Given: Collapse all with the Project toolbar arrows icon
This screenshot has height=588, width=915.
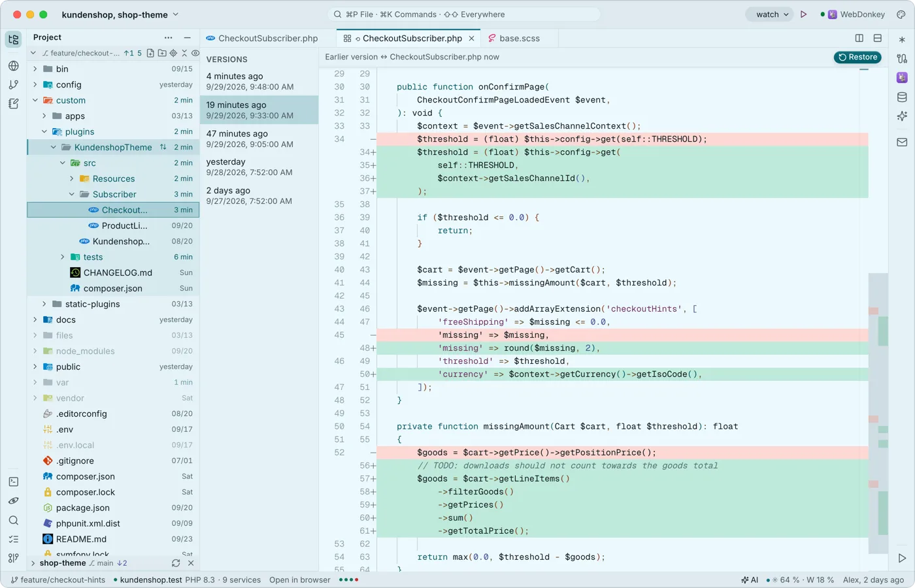Looking at the screenshot, I should click(184, 53).
